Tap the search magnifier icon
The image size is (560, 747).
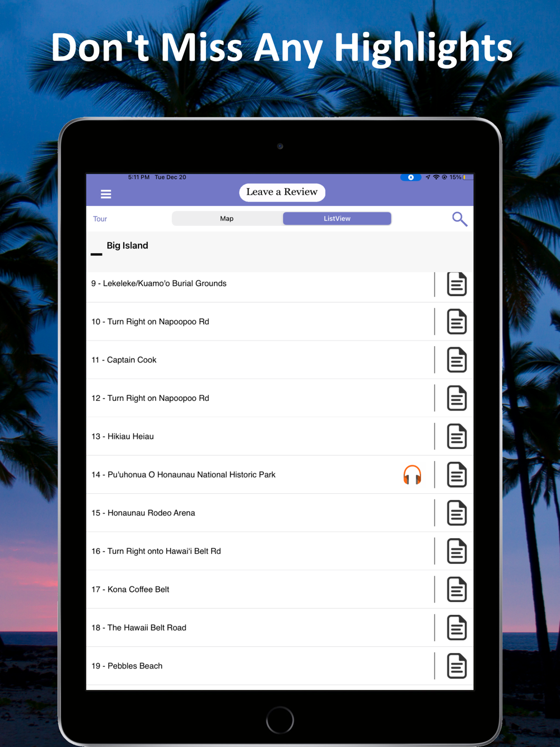point(460,219)
